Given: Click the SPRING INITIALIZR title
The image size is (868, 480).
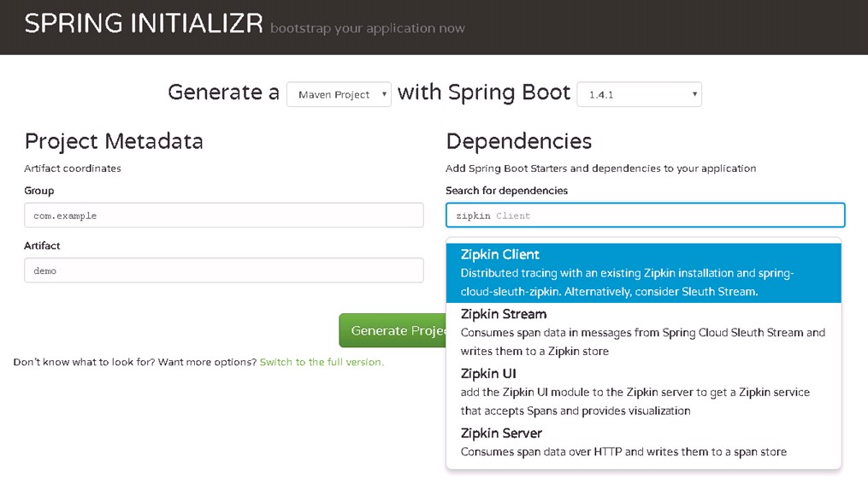Looking at the screenshot, I should click(144, 24).
